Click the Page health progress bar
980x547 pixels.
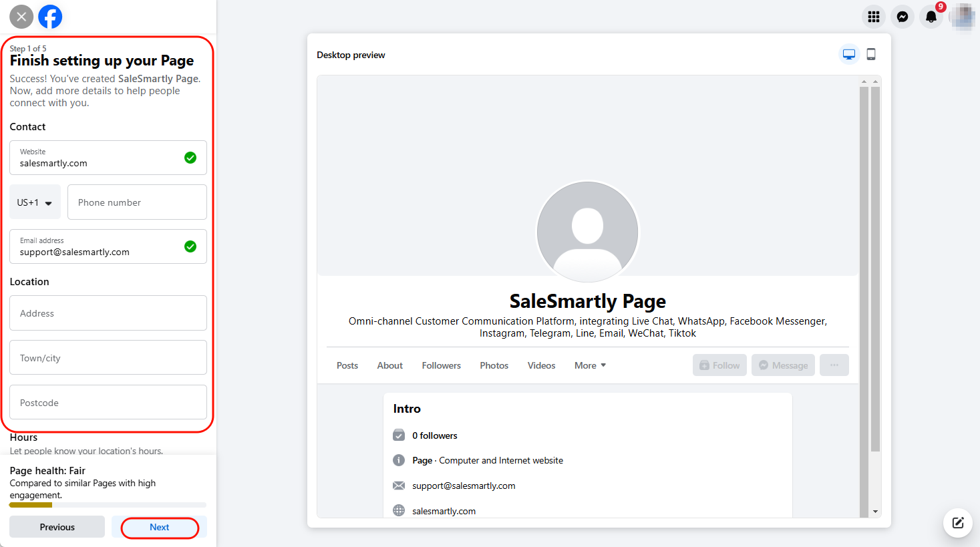coord(108,505)
